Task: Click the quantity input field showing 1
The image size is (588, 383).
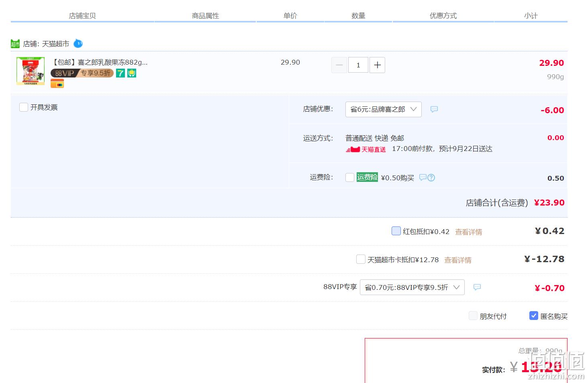Action: coord(358,65)
